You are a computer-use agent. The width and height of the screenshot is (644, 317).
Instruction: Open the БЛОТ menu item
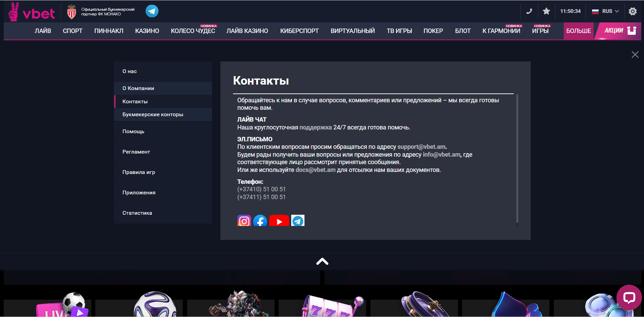coord(463,31)
